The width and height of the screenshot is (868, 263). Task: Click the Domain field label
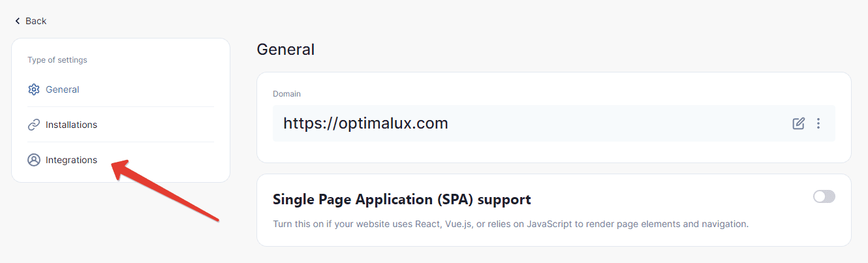click(x=287, y=94)
